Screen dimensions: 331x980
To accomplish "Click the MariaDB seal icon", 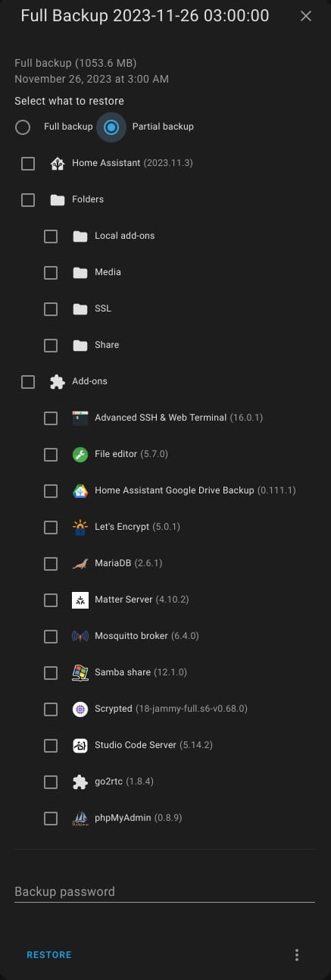I will (x=80, y=563).
